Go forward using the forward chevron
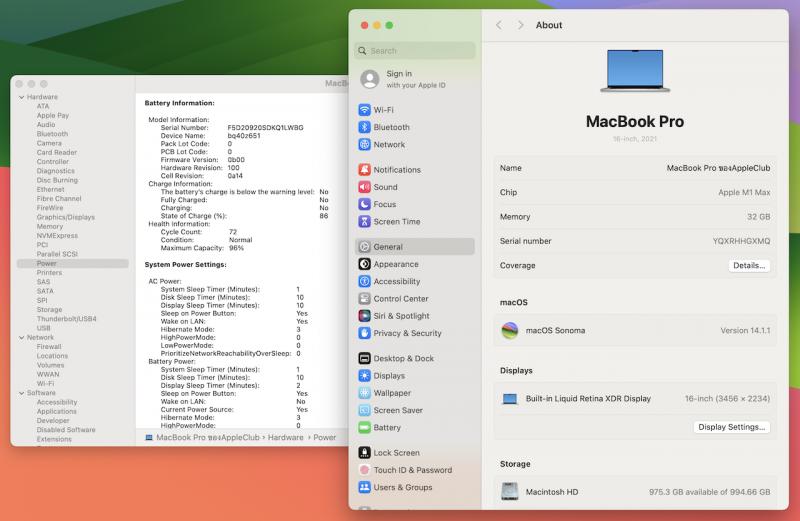Viewport: 800px width, 521px height. [520, 25]
